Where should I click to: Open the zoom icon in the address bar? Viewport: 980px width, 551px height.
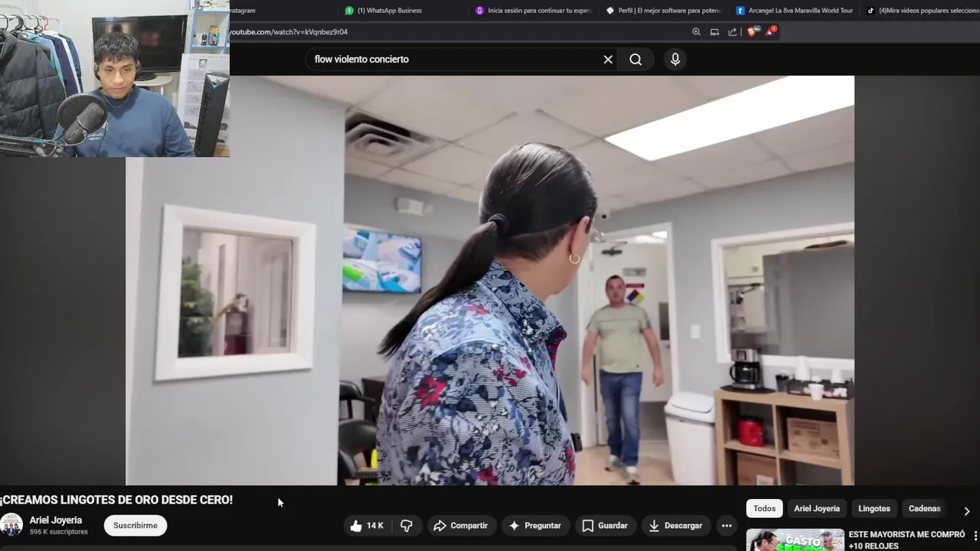click(696, 32)
